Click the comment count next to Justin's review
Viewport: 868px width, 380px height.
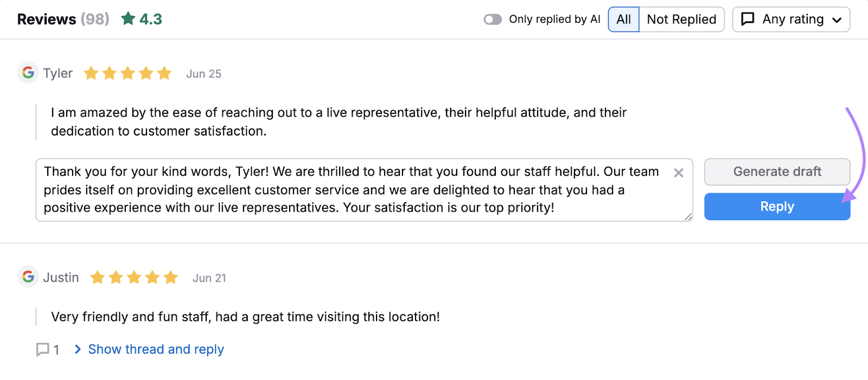tap(56, 350)
